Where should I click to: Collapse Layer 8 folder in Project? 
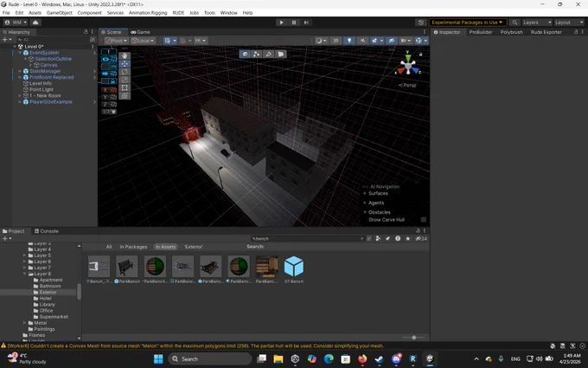click(25, 274)
